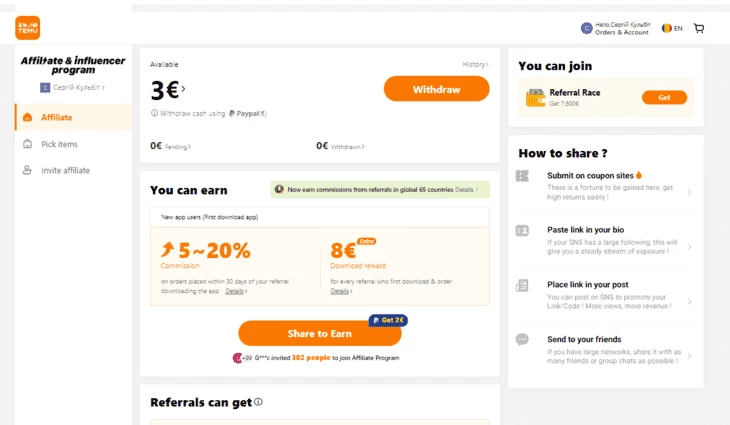
Task: Click the QR icon for Submit on coupon sites
Action: coord(522,176)
